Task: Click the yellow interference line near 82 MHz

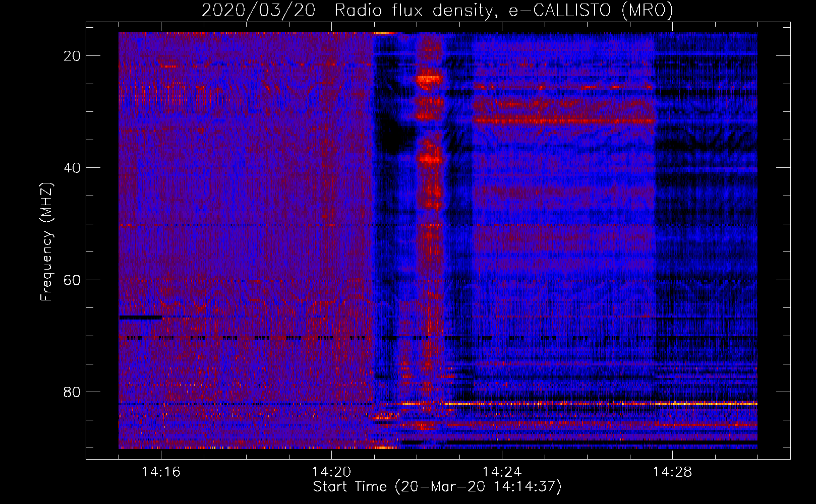Action: 600,404
